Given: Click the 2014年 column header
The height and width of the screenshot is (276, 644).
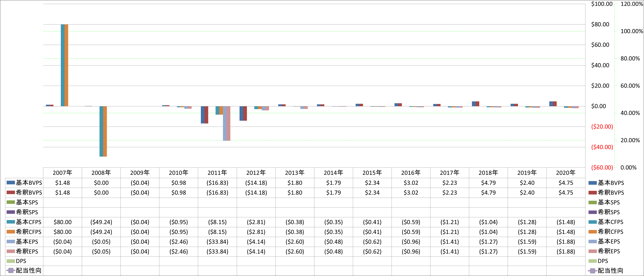Looking at the screenshot, I should click(x=334, y=173).
